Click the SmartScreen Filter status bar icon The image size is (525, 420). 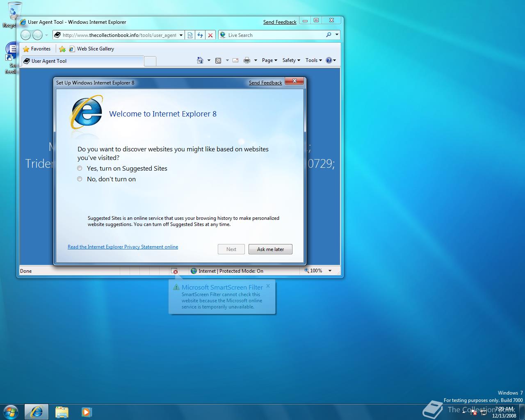174,271
